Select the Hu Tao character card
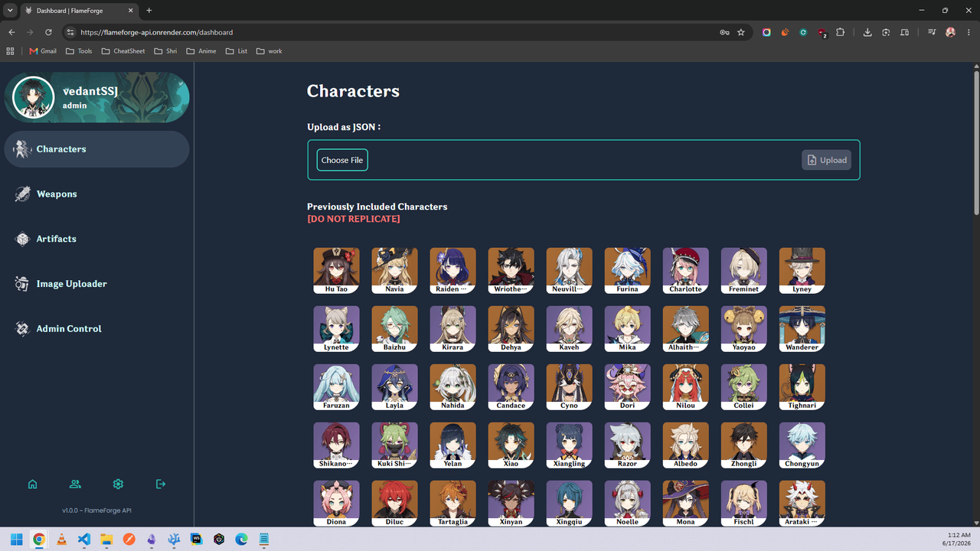 coord(336,270)
